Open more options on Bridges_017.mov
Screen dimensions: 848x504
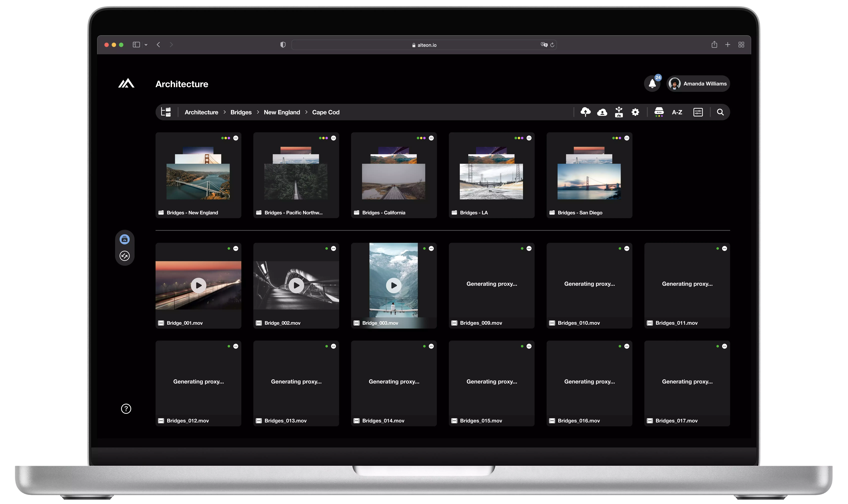point(725,346)
